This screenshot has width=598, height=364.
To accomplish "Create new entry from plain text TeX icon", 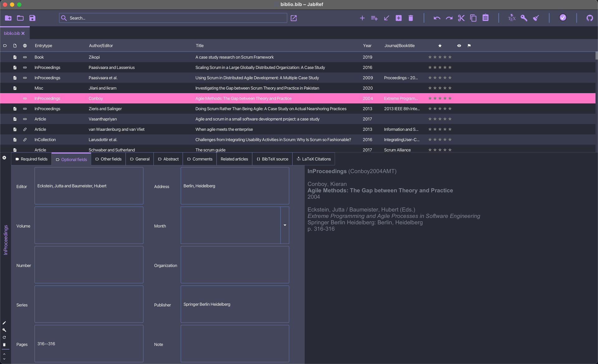I will [x=511, y=18].
